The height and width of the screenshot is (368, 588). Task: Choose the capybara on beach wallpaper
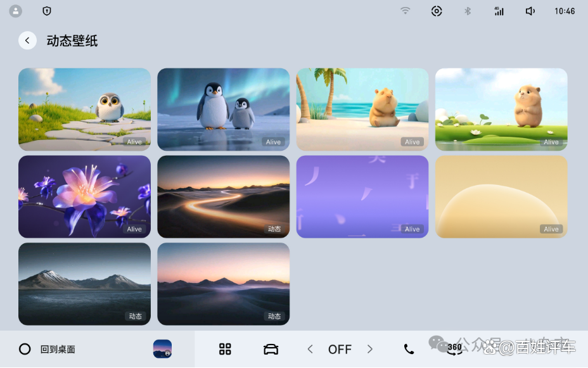(x=362, y=110)
